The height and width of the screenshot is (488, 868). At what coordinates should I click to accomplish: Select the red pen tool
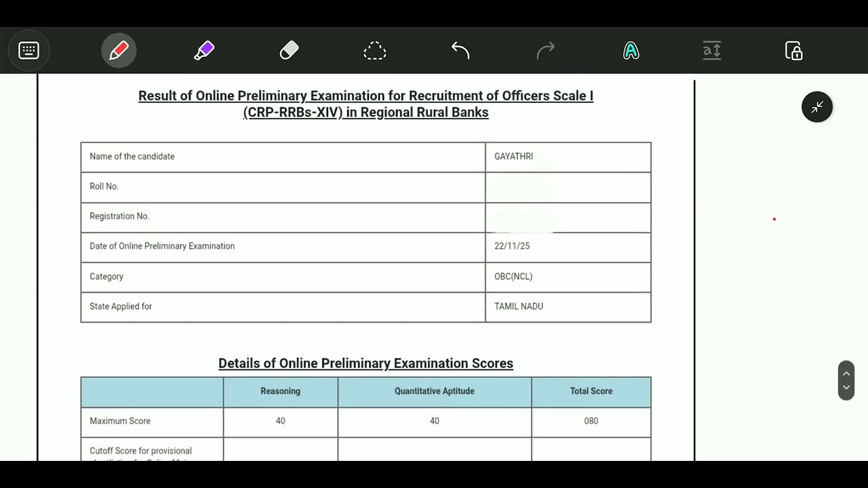(x=119, y=51)
